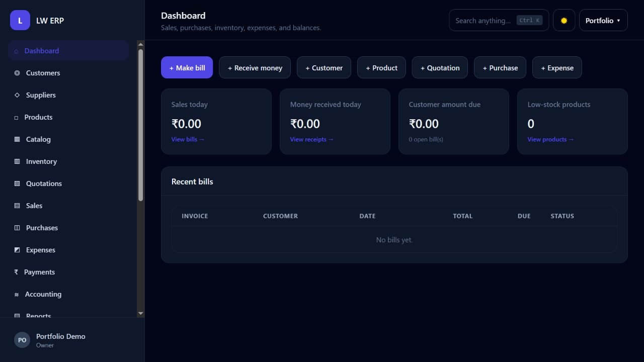The image size is (644, 362).
Task: Navigate to Quotations page
Action: 68,184
